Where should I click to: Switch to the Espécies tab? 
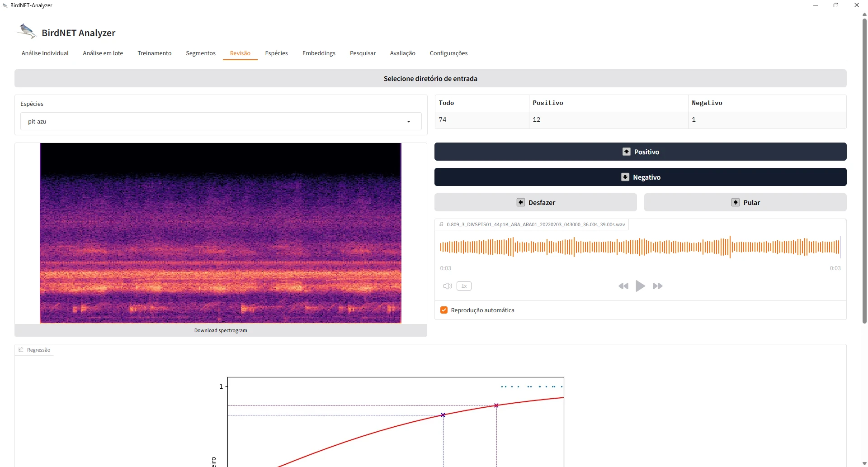tap(277, 53)
